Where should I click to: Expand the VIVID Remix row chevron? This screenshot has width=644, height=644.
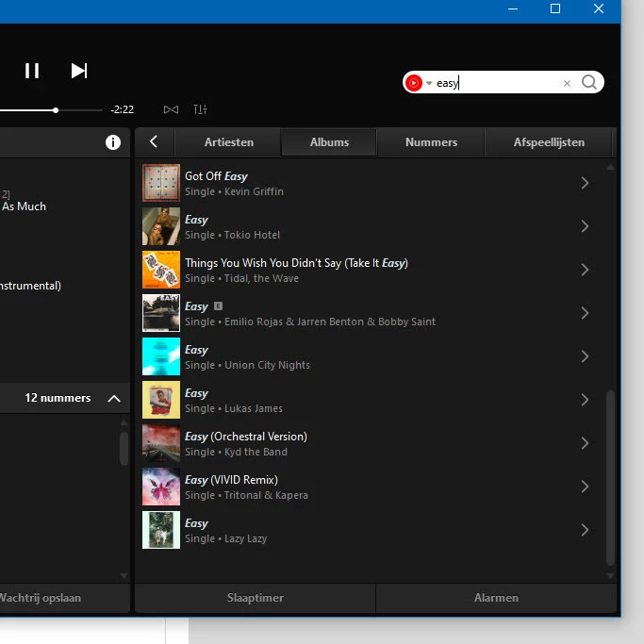(x=585, y=487)
